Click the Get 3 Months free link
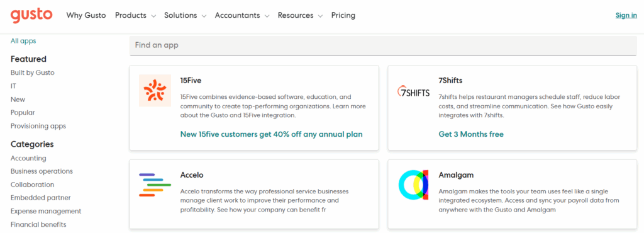 click(471, 134)
